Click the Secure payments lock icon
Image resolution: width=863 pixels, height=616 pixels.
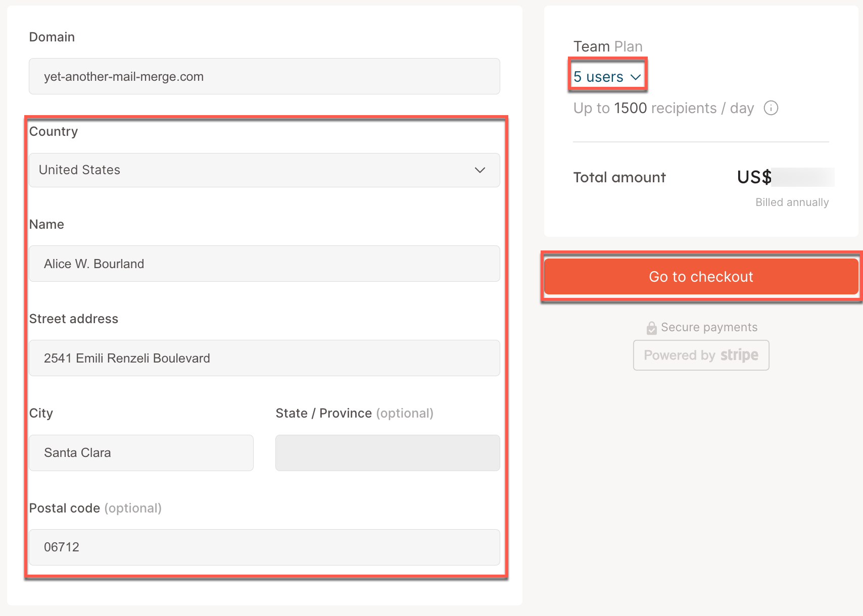[x=651, y=328]
